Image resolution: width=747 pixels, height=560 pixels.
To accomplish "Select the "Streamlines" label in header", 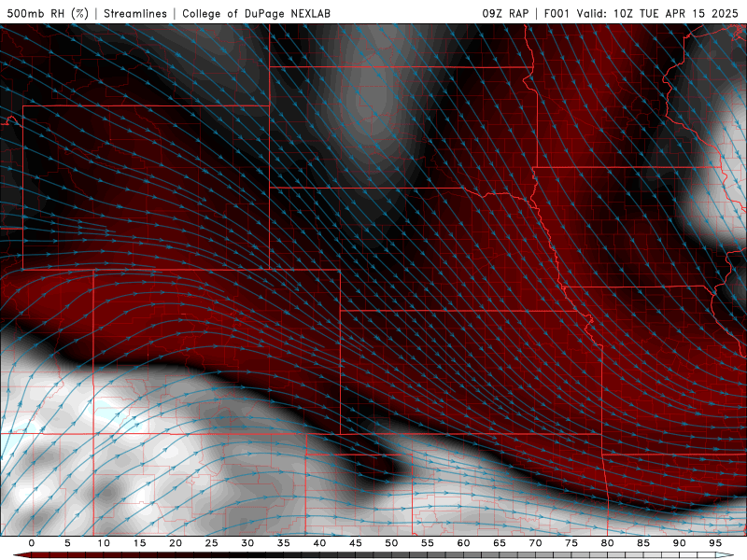I will click(x=135, y=13).
